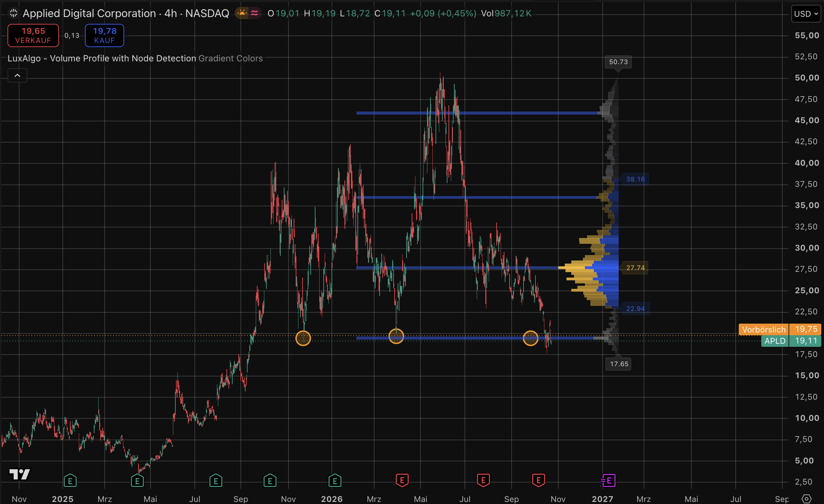Click the 22.94 value area low label
Screen dimensions: 824x504
click(x=635, y=309)
